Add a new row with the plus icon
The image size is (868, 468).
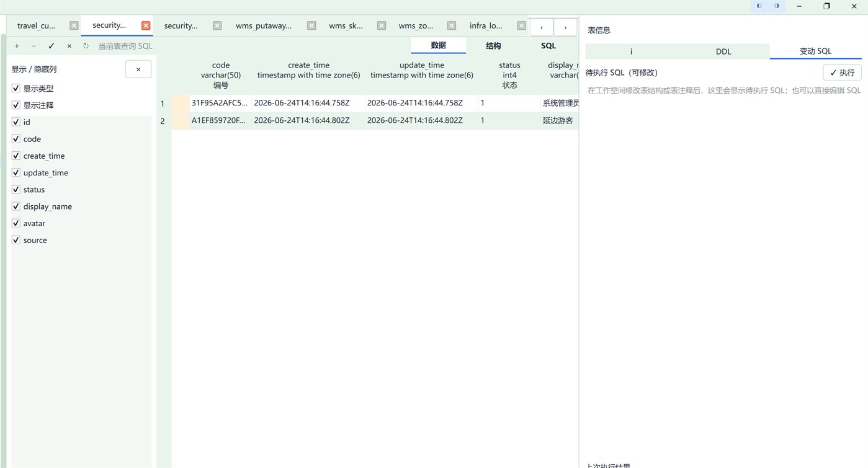(17, 46)
